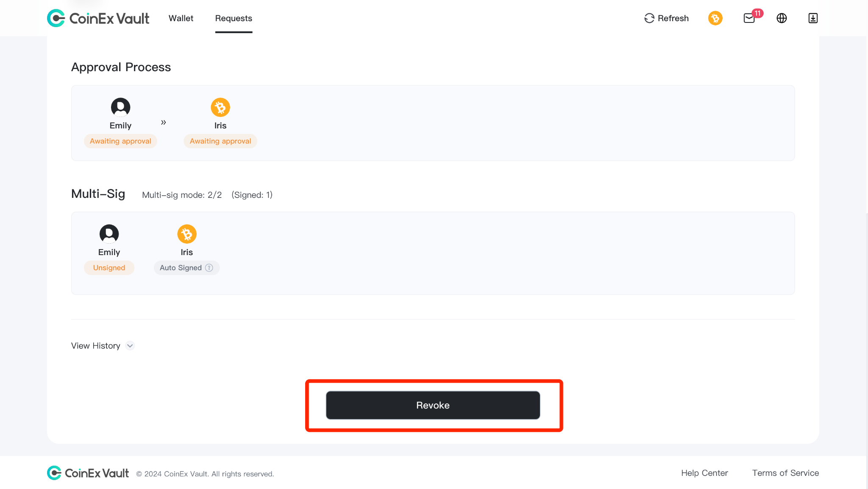868x489 pixels.
Task: Click the globe language icon
Action: tap(782, 18)
